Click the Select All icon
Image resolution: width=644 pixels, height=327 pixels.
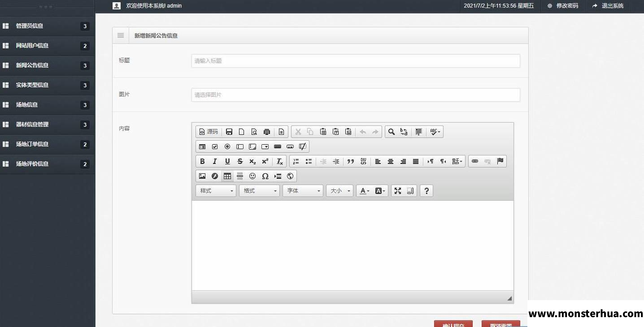pyautogui.click(x=418, y=132)
